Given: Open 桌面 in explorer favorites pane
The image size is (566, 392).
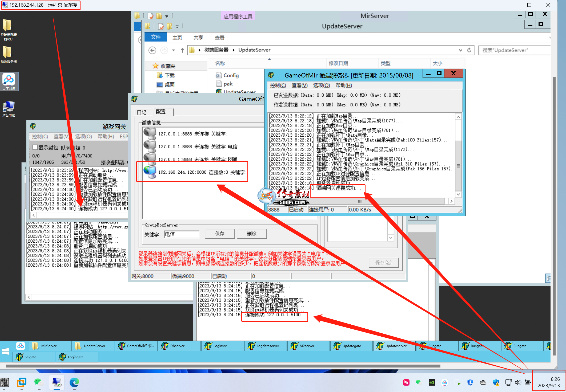Looking at the screenshot, I should [166, 84].
